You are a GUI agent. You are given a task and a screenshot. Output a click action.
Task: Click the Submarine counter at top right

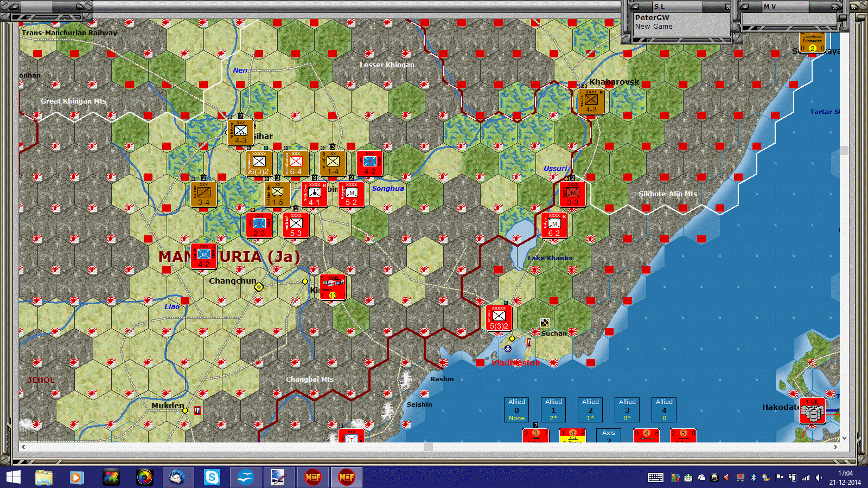click(x=812, y=42)
